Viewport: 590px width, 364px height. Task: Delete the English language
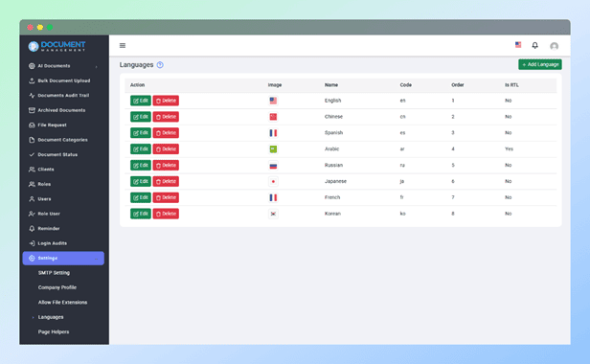166,101
